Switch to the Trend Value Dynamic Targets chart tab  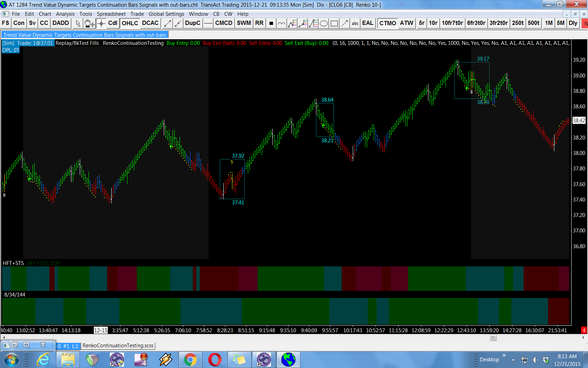(x=85, y=35)
